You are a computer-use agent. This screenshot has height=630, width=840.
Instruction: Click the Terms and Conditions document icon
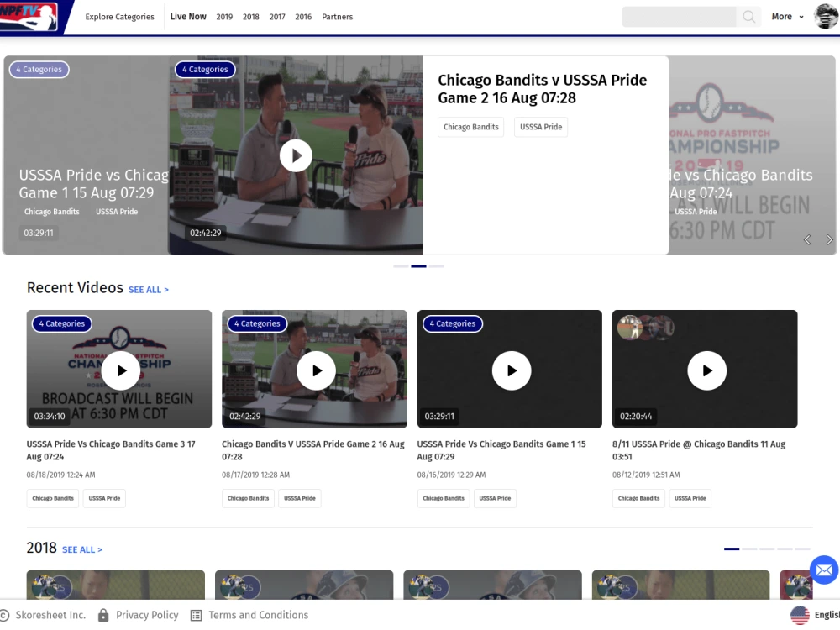(197, 615)
